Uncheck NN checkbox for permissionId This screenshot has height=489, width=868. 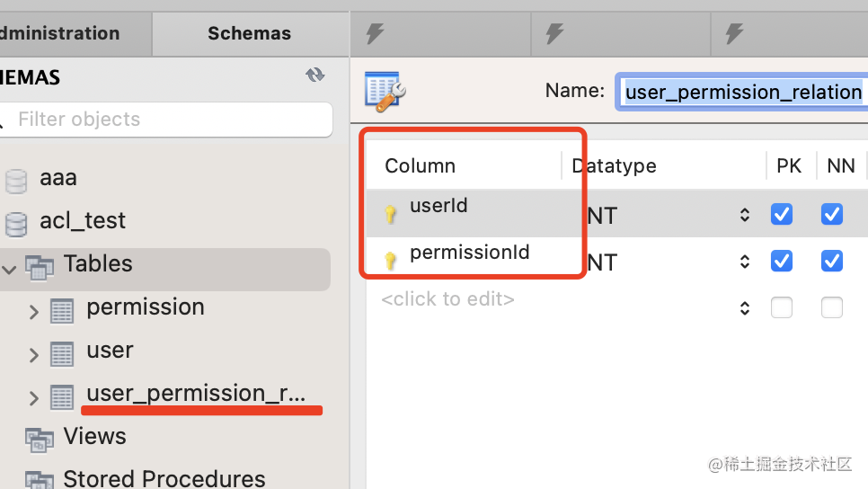tap(832, 261)
